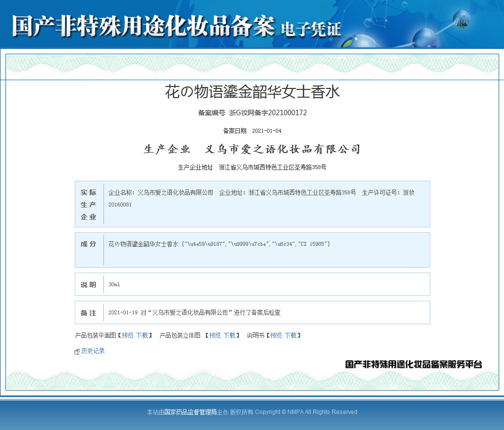Select the 30ml description value
Viewport: 504px width, 430px height.
click(114, 284)
